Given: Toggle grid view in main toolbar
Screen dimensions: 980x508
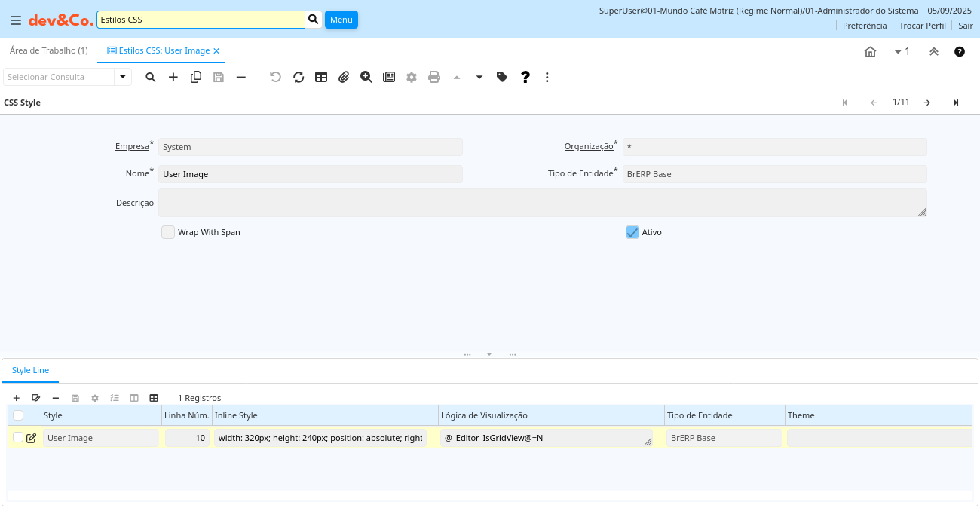Looking at the screenshot, I should coord(321,77).
